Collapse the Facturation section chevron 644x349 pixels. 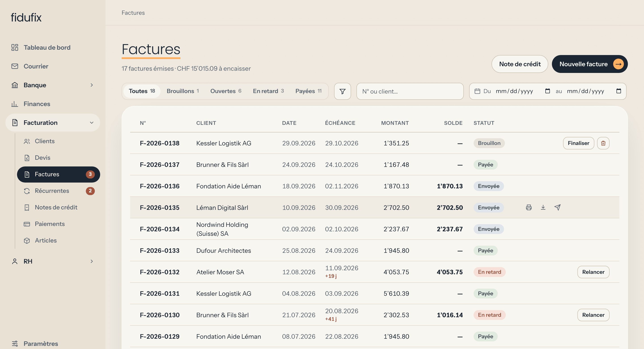tap(91, 123)
